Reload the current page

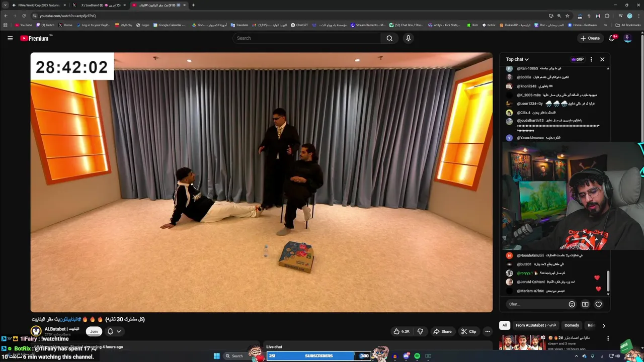(x=24, y=16)
